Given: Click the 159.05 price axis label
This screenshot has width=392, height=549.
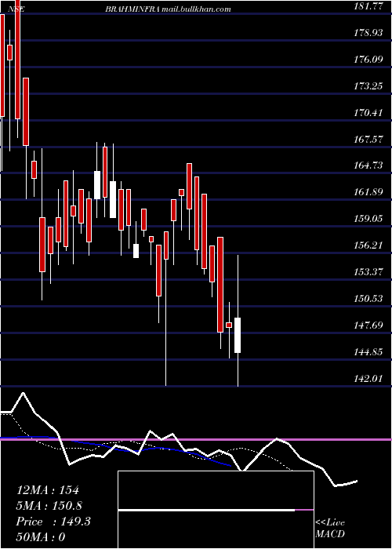Looking at the screenshot, I should tap(368, 219).
